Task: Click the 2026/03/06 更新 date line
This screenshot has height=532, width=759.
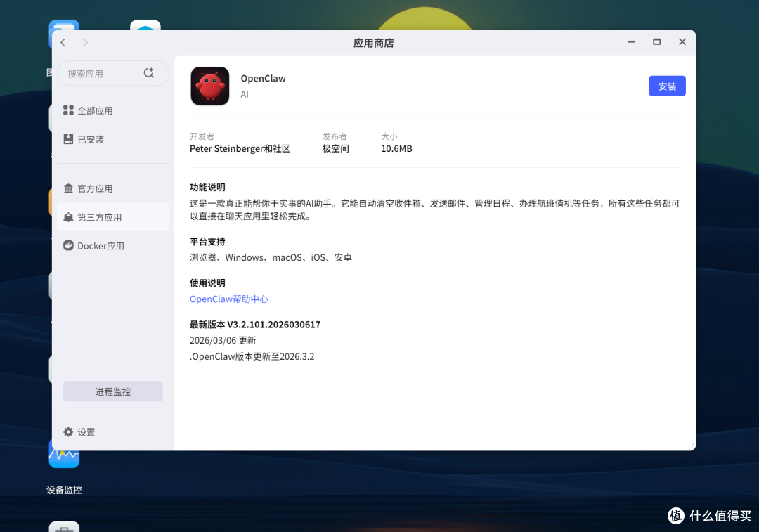Action: click(x=223, y=340)
